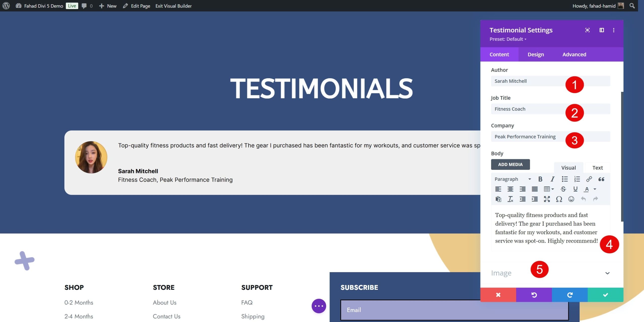This screenshot has width=644, height=322.
Task: Click the ordered list icon
Action: click(x=577, y=179)
